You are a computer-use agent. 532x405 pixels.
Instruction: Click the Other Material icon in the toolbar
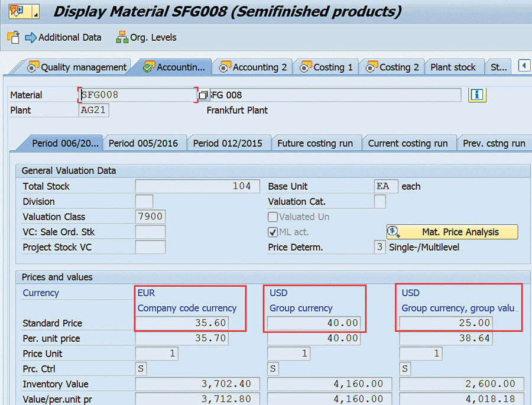coord(13,37)
